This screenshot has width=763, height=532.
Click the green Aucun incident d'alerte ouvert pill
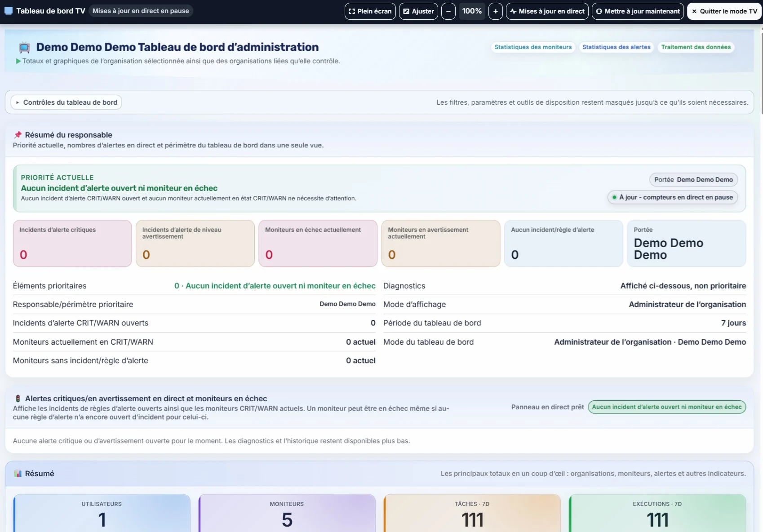667,407
